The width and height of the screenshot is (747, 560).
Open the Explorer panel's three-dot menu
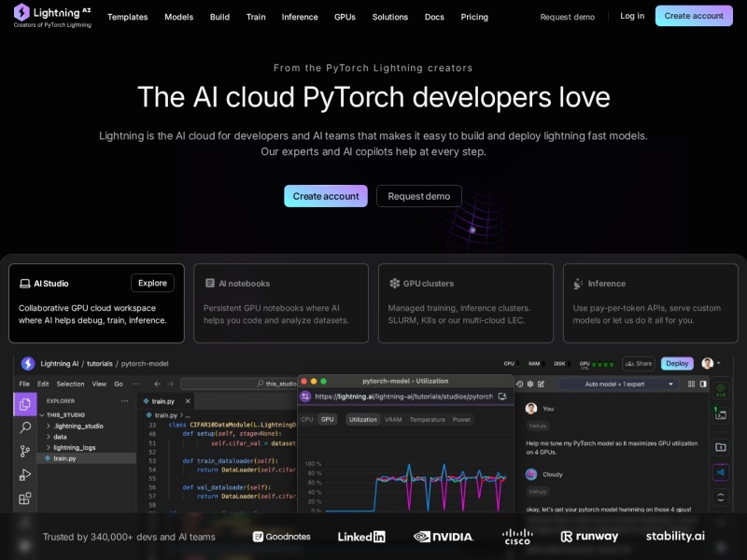124,401
